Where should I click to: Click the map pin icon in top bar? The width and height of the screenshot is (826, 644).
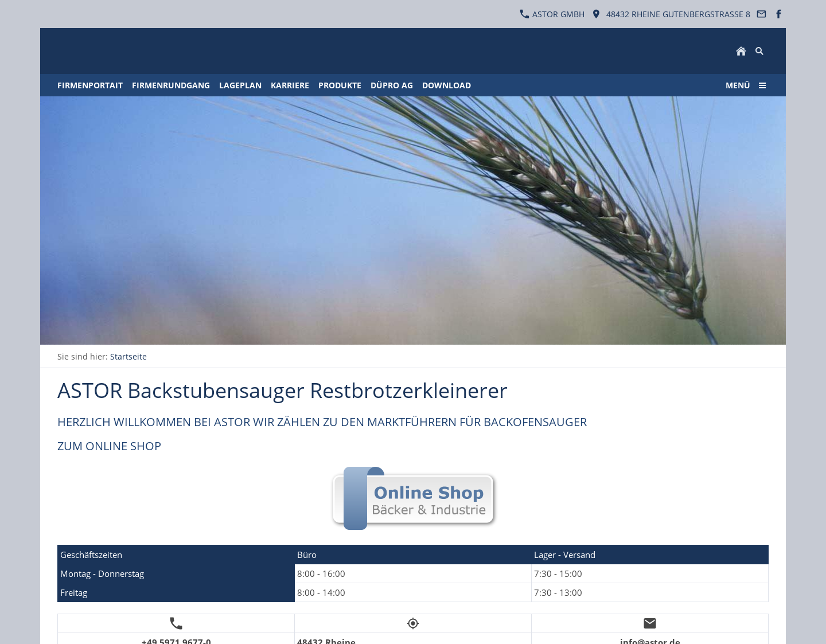[596, 14]
